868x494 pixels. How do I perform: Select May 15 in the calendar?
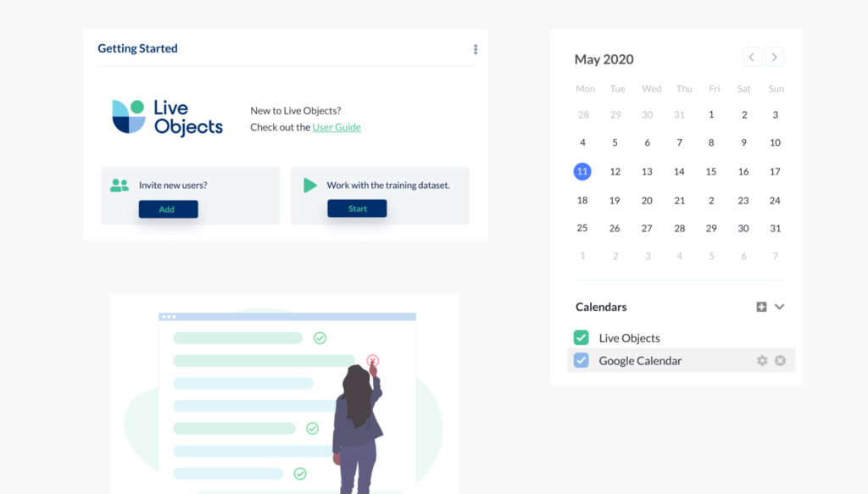[x=711, y=171]
